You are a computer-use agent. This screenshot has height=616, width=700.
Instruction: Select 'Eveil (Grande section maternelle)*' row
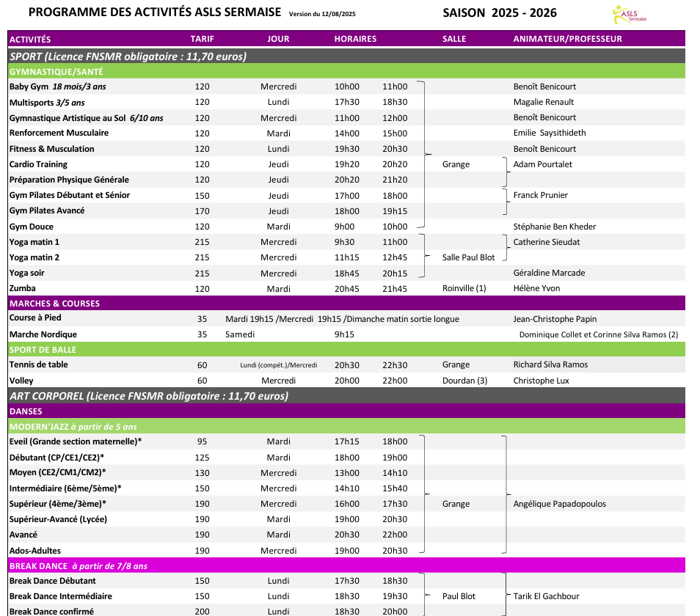click(x=76, y=441)
